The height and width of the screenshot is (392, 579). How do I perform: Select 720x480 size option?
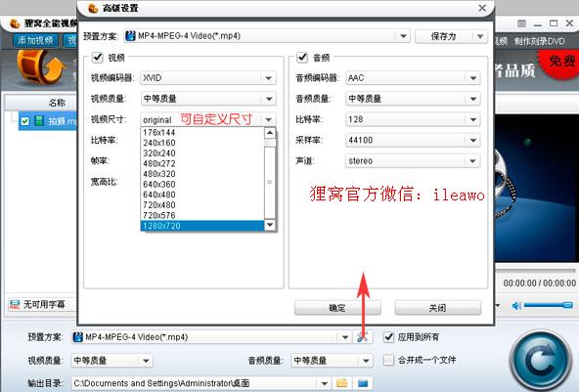tap(202, 204)
